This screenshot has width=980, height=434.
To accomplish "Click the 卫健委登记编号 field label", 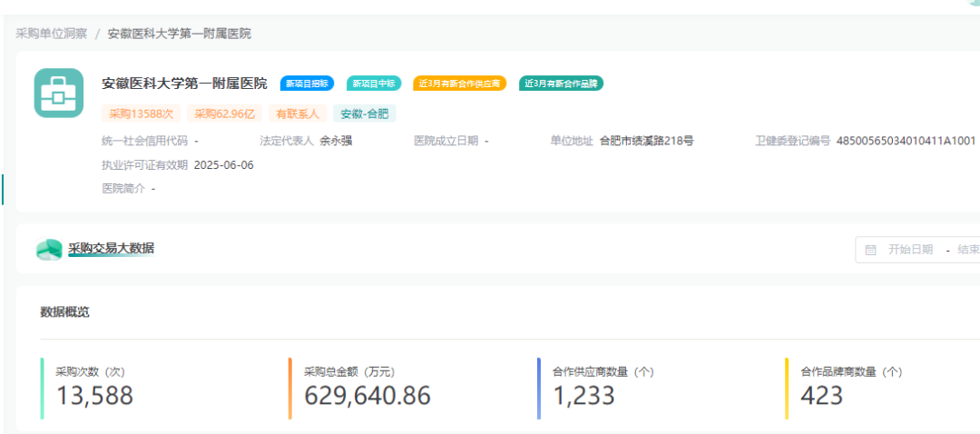I will [792, 141].
